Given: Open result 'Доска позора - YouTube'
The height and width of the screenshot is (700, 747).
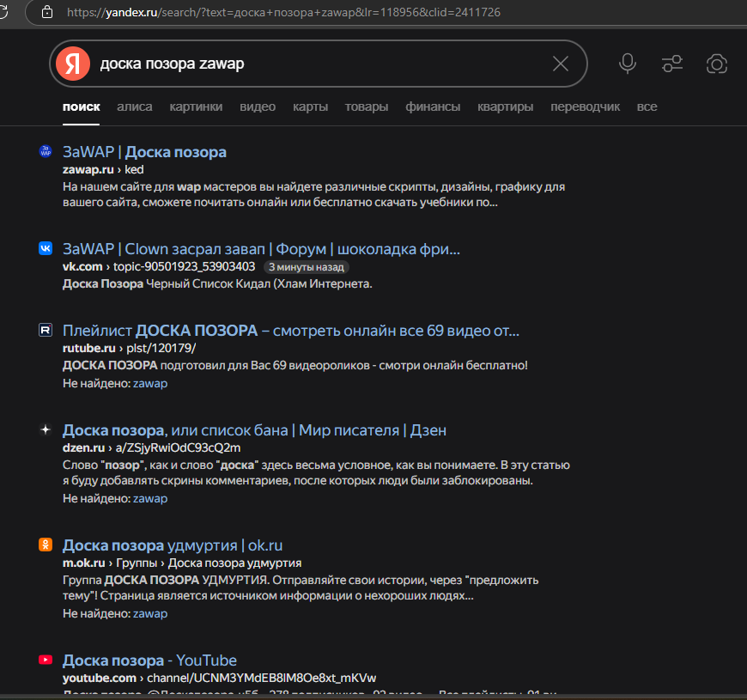Looking at the screenshot, I should point(149,660).
